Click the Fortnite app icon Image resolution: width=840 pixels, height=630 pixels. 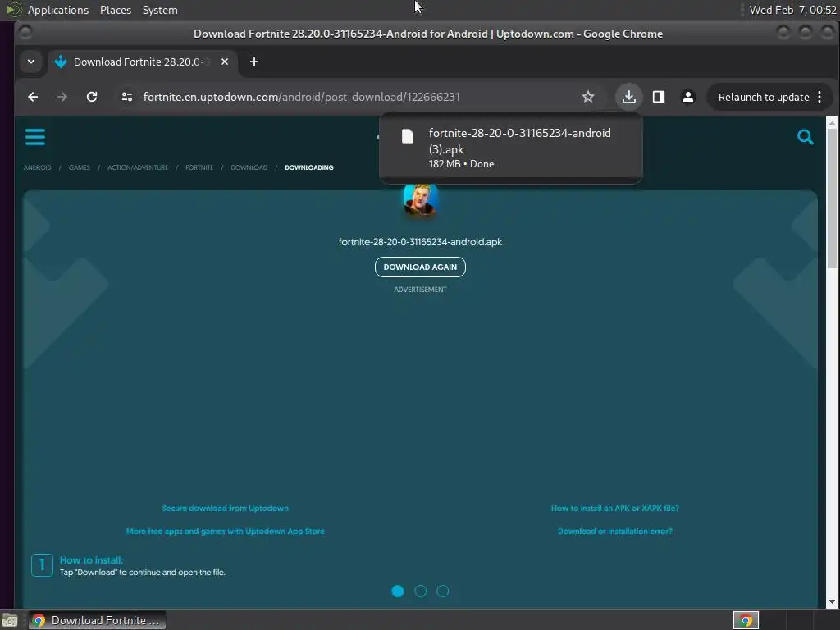click(x=421, y=199)
